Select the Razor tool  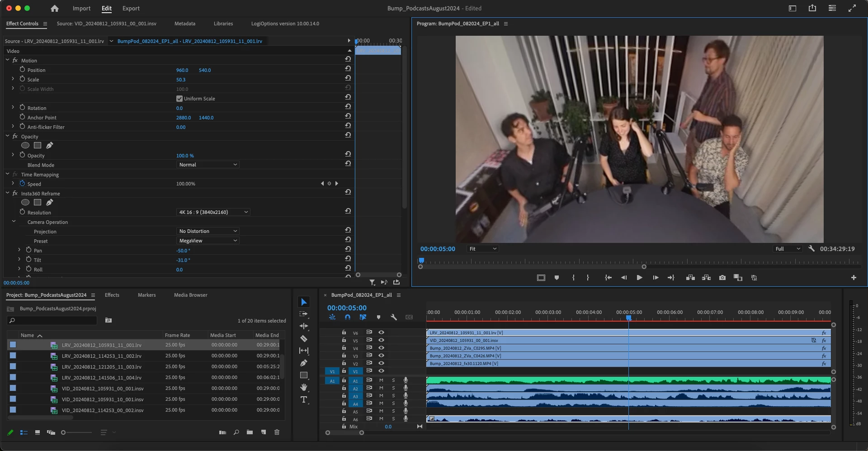pos(304,338)
